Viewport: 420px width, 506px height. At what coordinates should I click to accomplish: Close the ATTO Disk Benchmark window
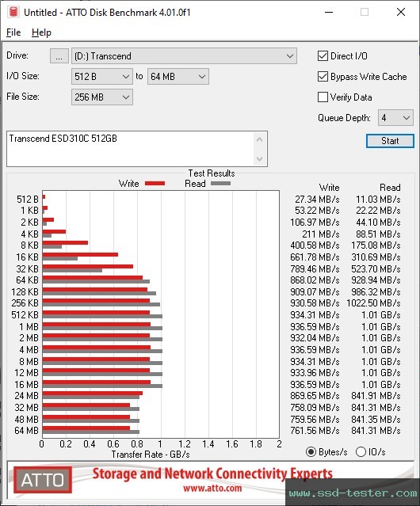[x=401, y=12]
